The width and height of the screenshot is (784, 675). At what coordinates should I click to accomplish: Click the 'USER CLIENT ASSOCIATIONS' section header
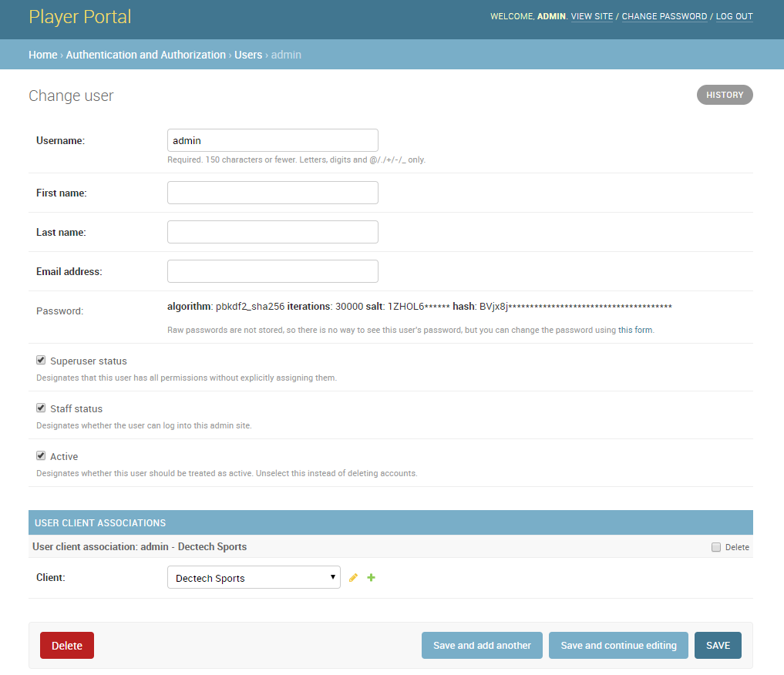(x=391, y=522)
